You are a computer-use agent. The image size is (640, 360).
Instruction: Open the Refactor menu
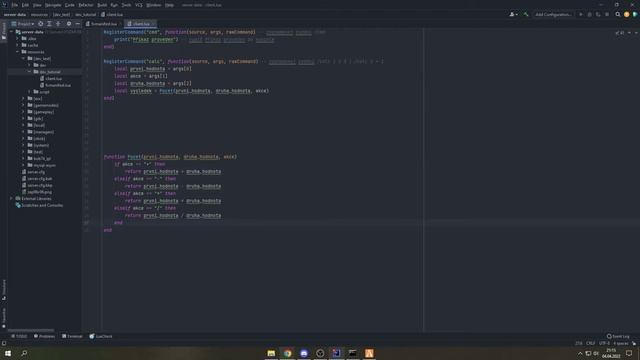click(x=86, y=5)
